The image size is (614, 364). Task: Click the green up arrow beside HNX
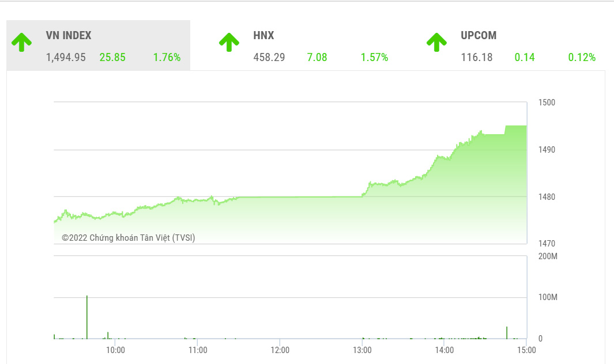click(x=229, y=42)
